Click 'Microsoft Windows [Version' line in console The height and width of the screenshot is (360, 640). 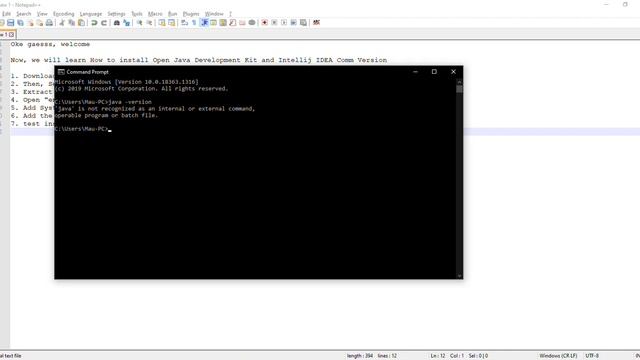pyautogui.click(x=127, y=82)
